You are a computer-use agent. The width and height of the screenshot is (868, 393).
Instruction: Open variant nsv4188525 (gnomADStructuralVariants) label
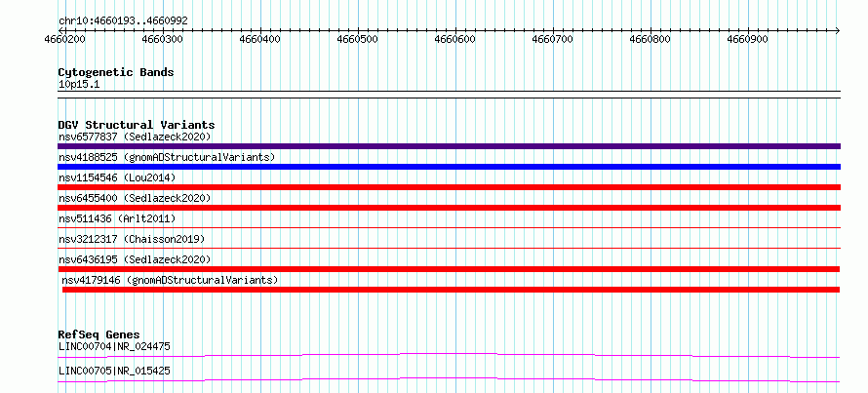167,157
